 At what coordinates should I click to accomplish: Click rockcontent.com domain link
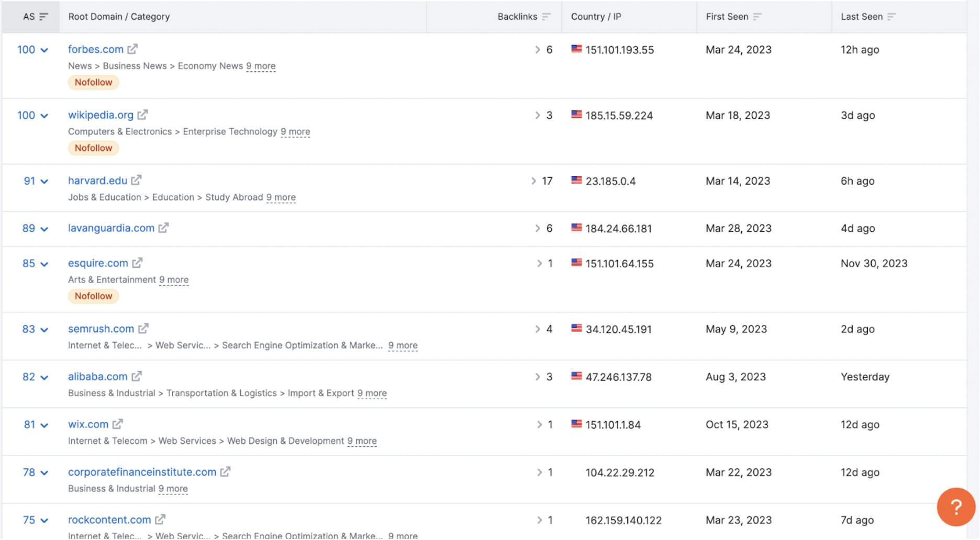coord(108,520)
